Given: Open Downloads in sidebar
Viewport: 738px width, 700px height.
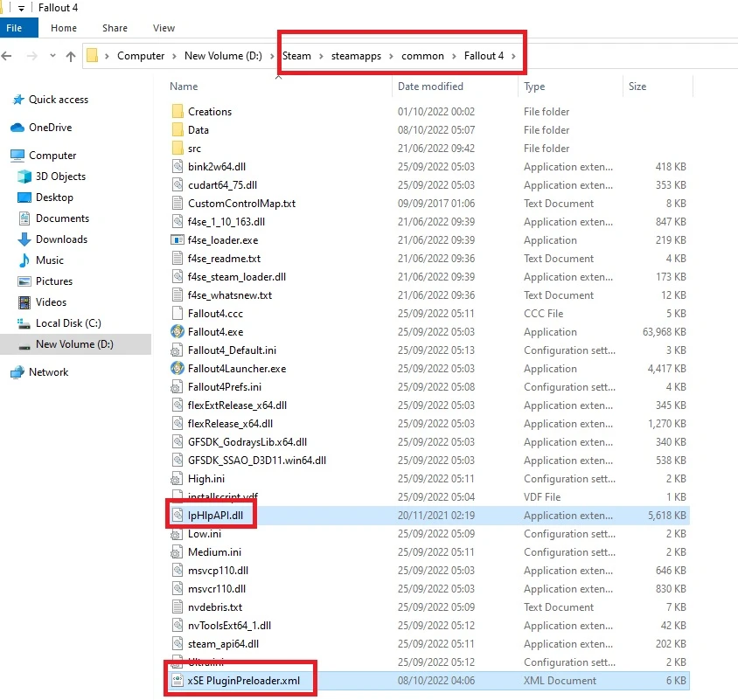Looking at the screenshot, I should pyautogui.click(x=61, y=239).
